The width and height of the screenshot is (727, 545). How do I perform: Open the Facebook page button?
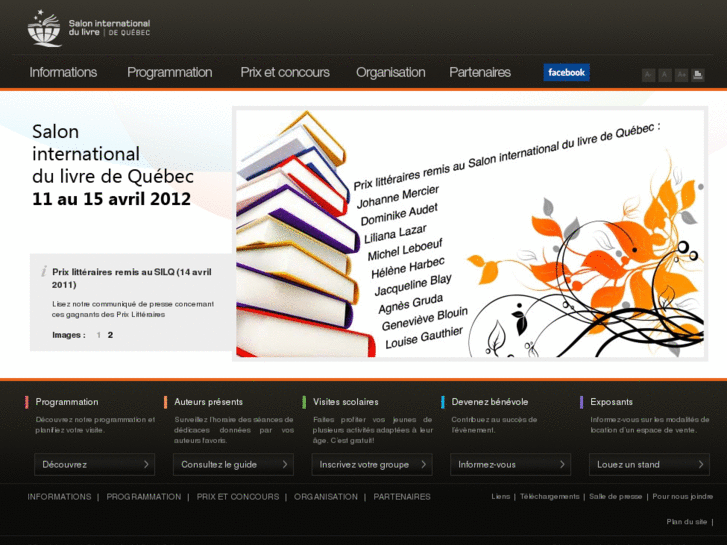coord(566,72)
